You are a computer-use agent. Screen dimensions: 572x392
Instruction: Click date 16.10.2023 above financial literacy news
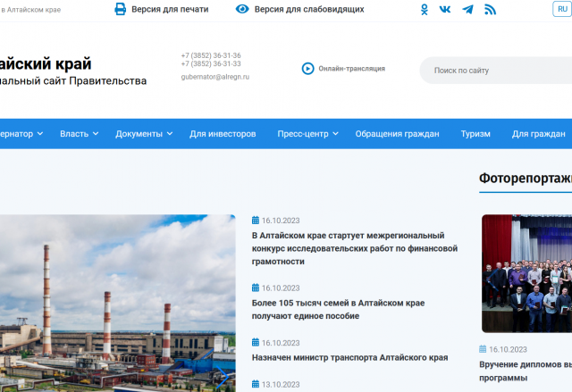pyautogui.click(x=281, y=221)
